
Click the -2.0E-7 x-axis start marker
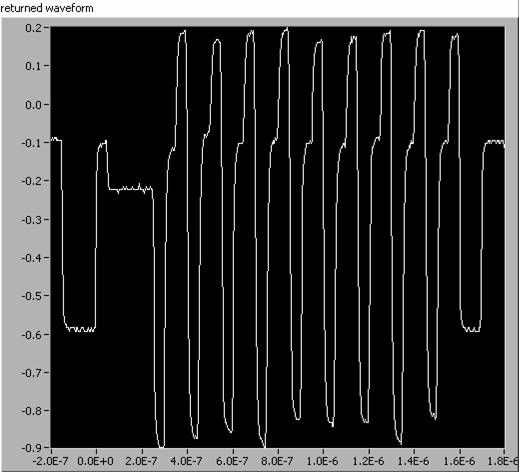click(x=50, y=462)
